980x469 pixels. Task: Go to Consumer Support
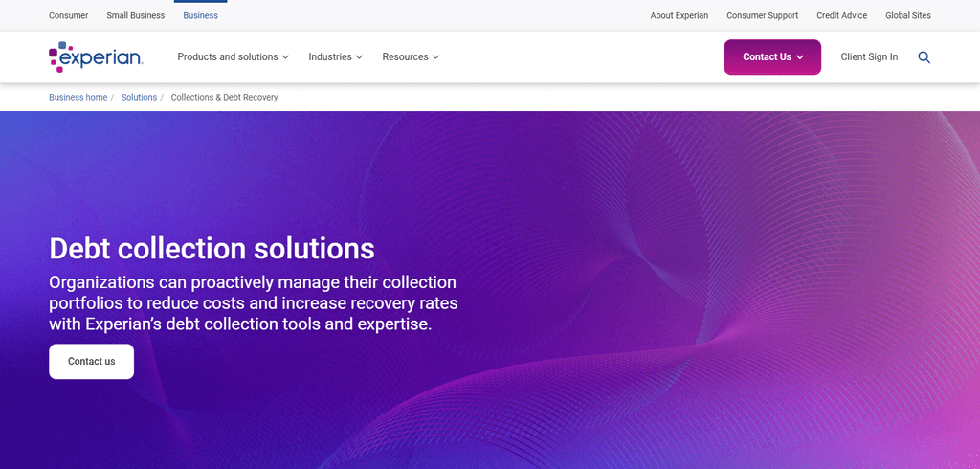763,15
